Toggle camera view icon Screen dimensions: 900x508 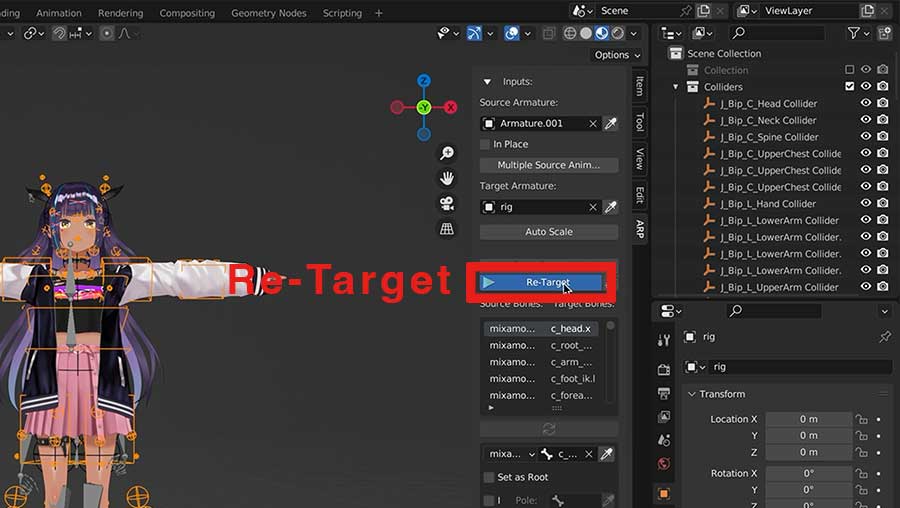[447, 204]
